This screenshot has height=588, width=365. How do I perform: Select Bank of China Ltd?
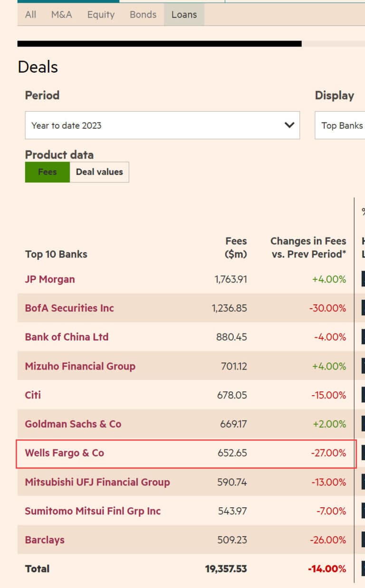(x=67, y=337)
